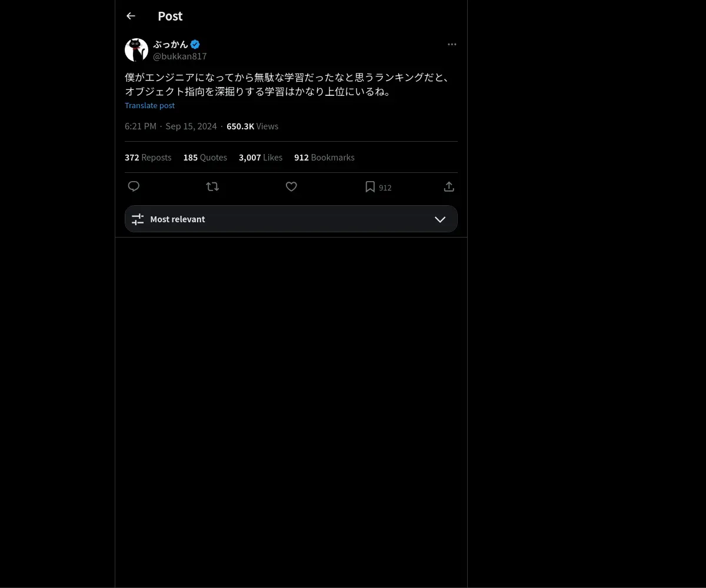The image size is (706, 588).
Task: Share the post with the upload icon
Action: (449, 186)
